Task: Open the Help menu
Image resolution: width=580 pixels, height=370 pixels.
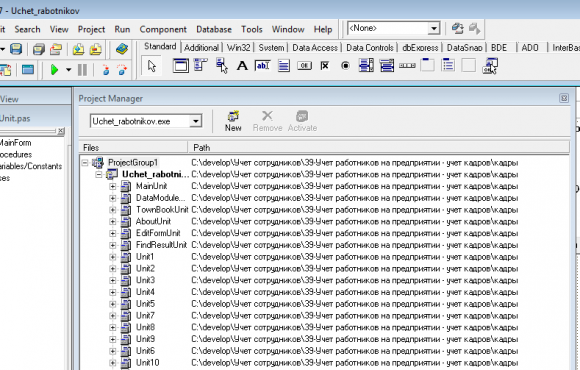Action: (323, 29)
